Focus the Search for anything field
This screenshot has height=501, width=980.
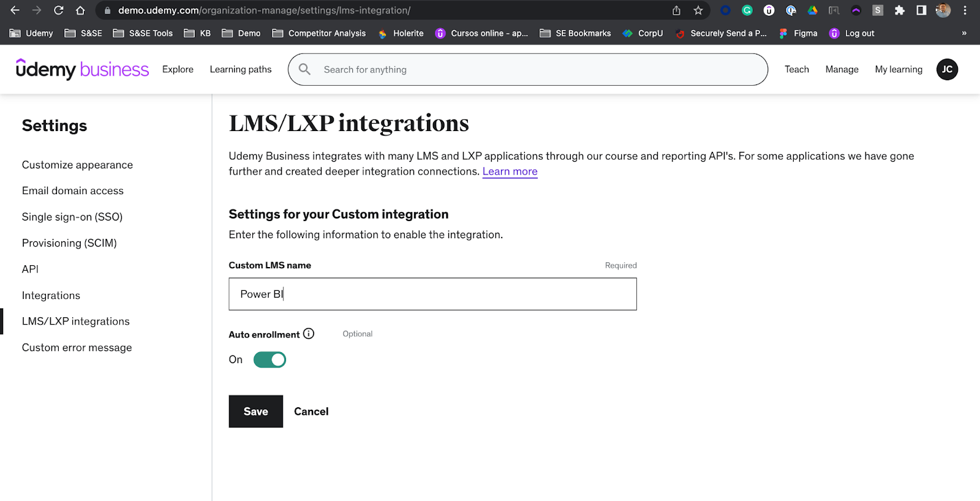(528, 69)
